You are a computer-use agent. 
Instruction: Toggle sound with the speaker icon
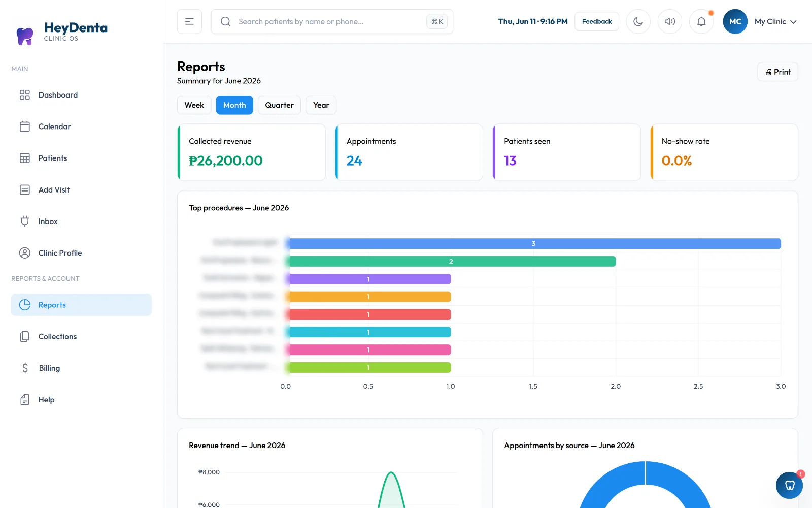[x=670, y=21]
